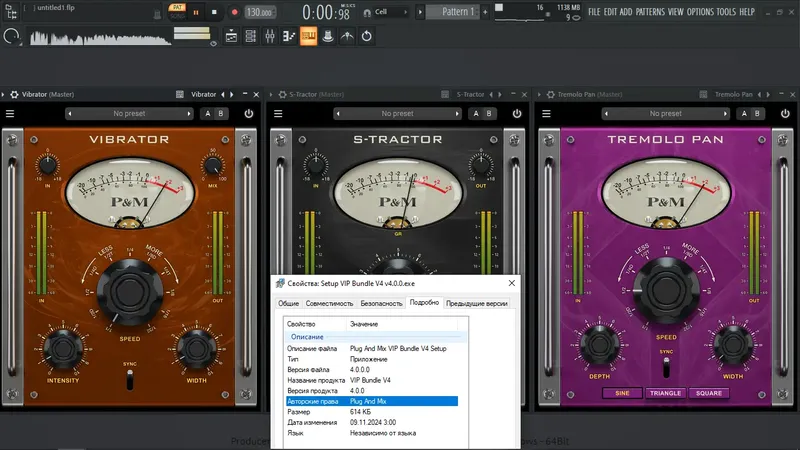Choose the SQUARE waveform button
This screenshot has width=800, height=450.
pos(707,393)
